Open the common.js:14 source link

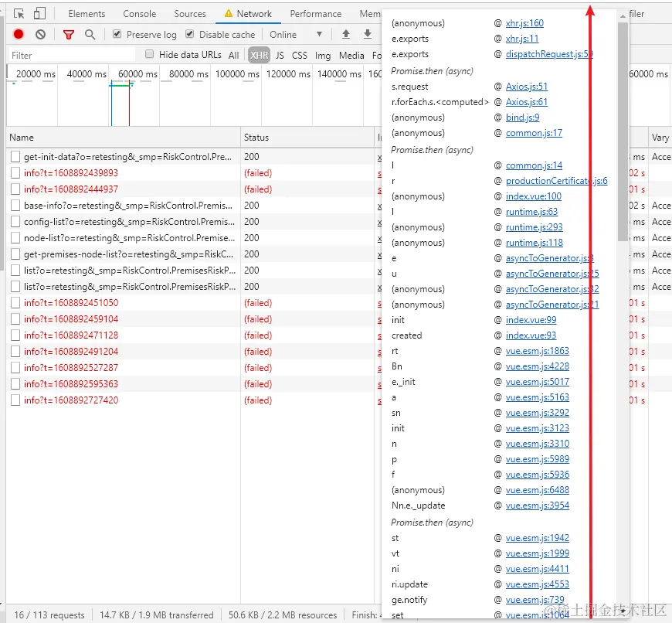pyautogui.click(x=534, y=165)
